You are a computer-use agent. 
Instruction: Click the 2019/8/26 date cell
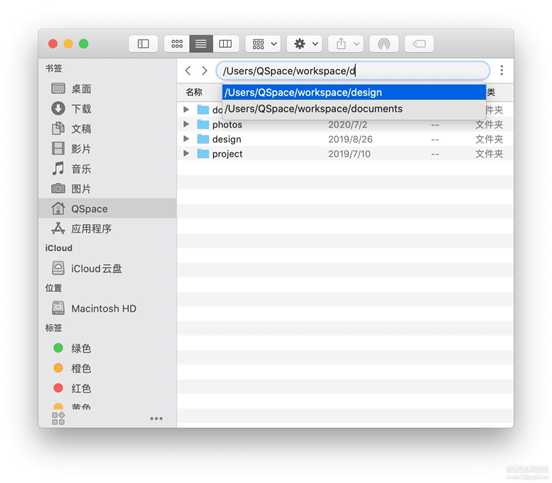[x=350, y=139]
